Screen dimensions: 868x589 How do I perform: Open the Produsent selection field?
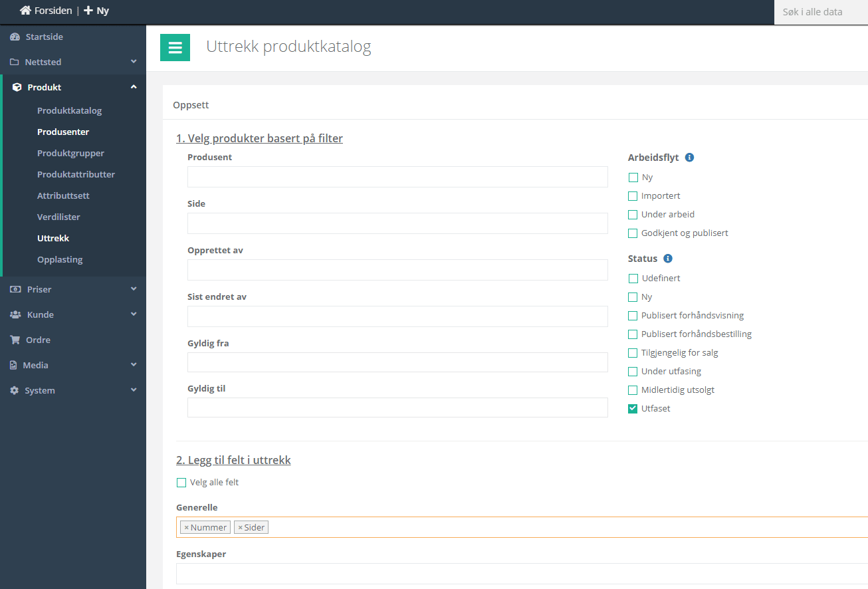click(397, 177)
